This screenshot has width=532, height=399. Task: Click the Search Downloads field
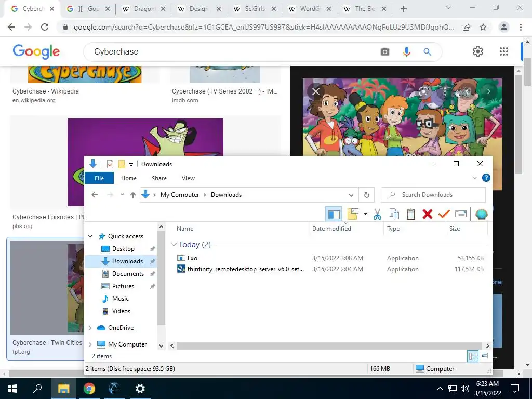[x=433, y=195]
